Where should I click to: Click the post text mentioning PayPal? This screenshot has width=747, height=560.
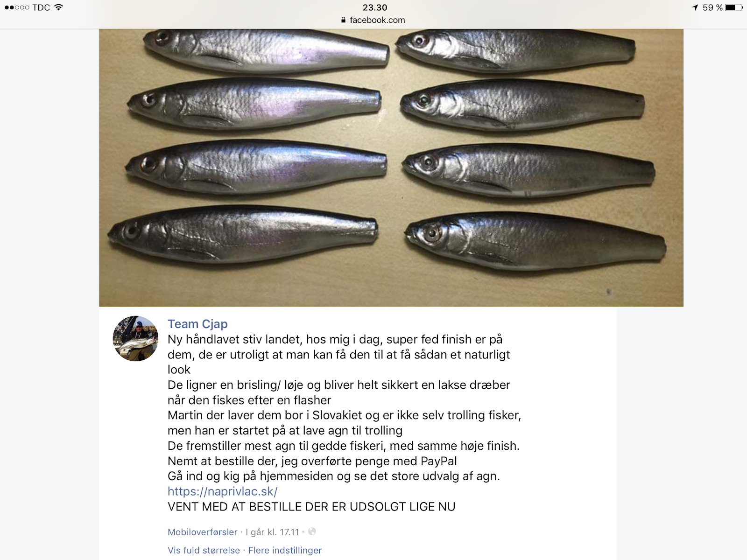point(312,461)
